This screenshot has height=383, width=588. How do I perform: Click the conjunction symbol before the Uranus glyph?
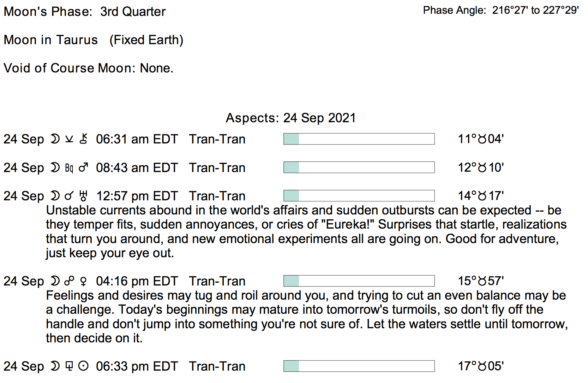[69, 196]
